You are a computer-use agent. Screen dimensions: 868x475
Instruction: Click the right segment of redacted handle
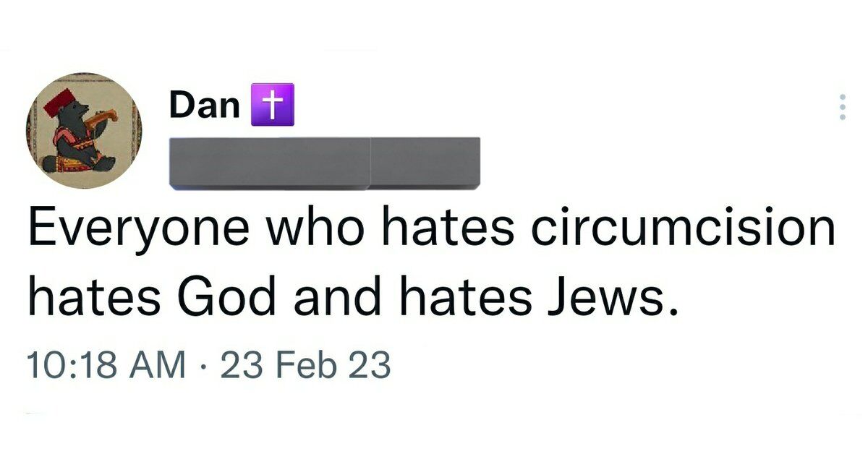tap(425, 163)
